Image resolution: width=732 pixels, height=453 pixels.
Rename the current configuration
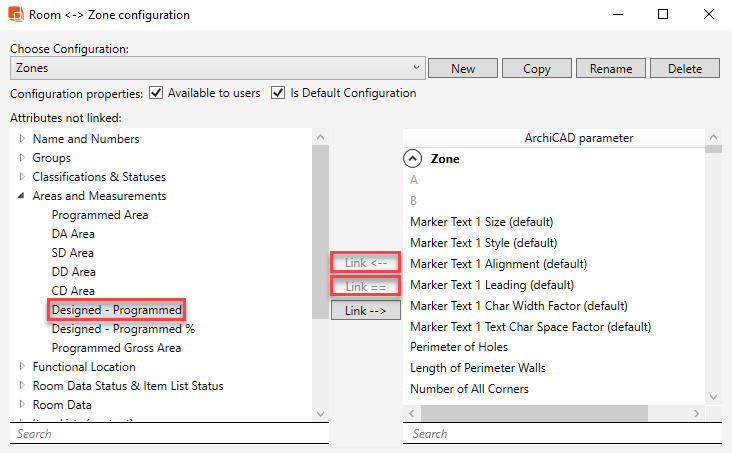610,68
